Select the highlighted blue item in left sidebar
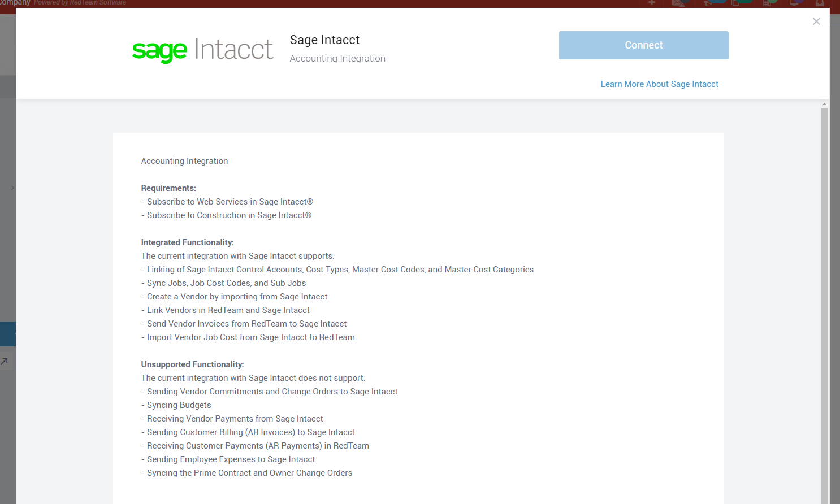 (7, 334)
